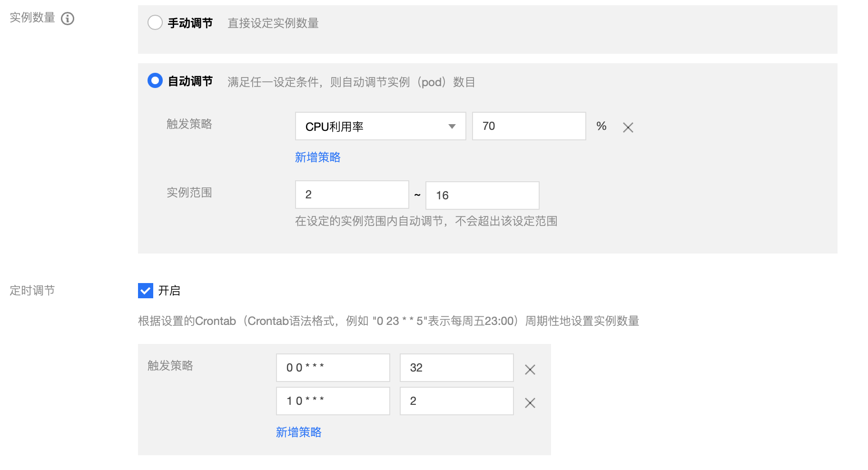The width and height of the screenshot is (868, 470).
Task: Click 新增策略 under the crontab policies
Action: pyautogui.click(x=298, y=432)
